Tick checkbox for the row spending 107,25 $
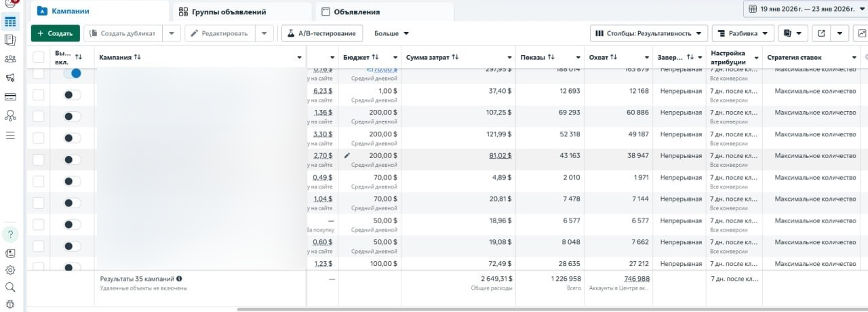This screenshot has width=868, height=312. click(x=39, y=116)
